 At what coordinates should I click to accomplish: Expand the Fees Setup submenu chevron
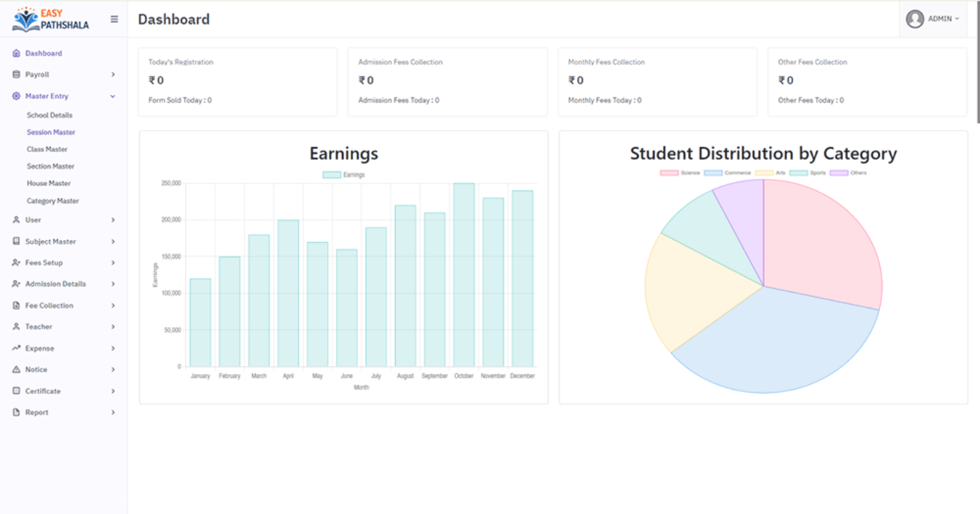pos(113,263)
